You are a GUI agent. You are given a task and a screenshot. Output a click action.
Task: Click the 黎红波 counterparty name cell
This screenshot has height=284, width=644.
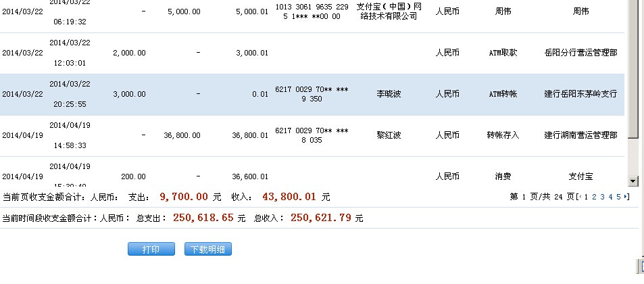click(x=389, y=136)
